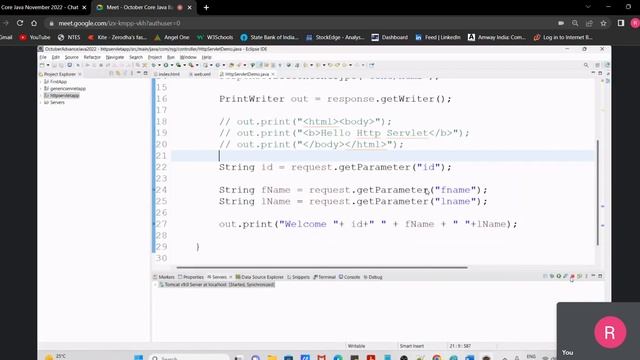Switch to the web.xml editor tab
The width and height of the screenshot is (640, 360).
pyautogui.click(x=200, y=74)
